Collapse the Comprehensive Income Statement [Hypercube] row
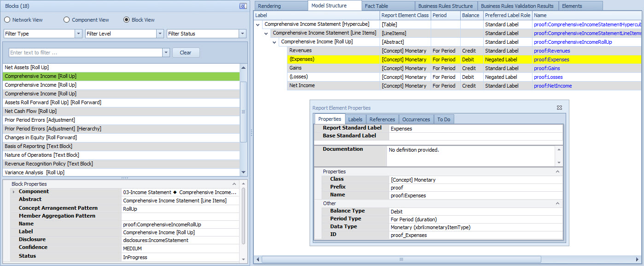644x266 pixels. point(258,24)
